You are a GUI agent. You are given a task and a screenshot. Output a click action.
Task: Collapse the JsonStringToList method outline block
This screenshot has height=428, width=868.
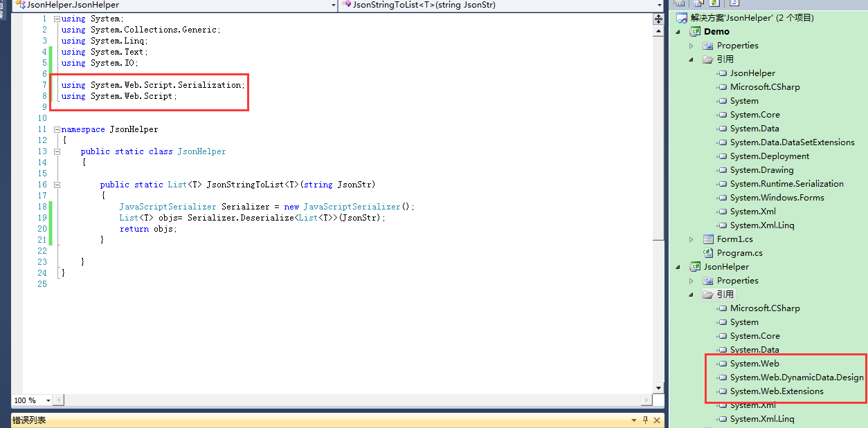tap(57, 185)
